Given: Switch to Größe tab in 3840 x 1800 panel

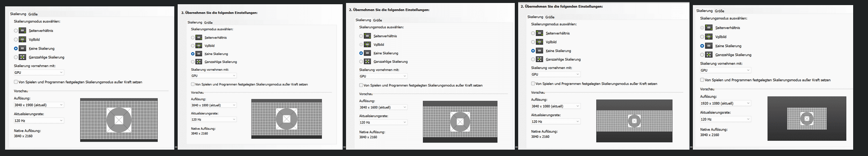Looking at the screenshot, I should (x=208, y=22).
